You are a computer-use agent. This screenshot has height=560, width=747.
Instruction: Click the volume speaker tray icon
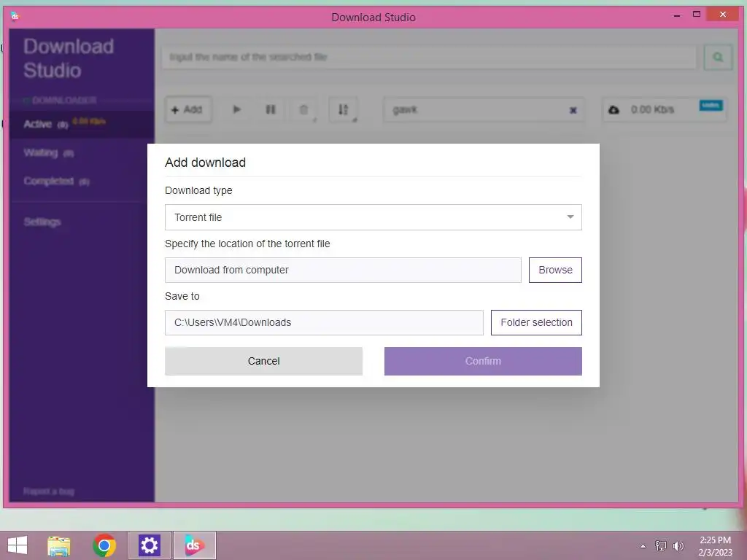[x=678, y=545]
